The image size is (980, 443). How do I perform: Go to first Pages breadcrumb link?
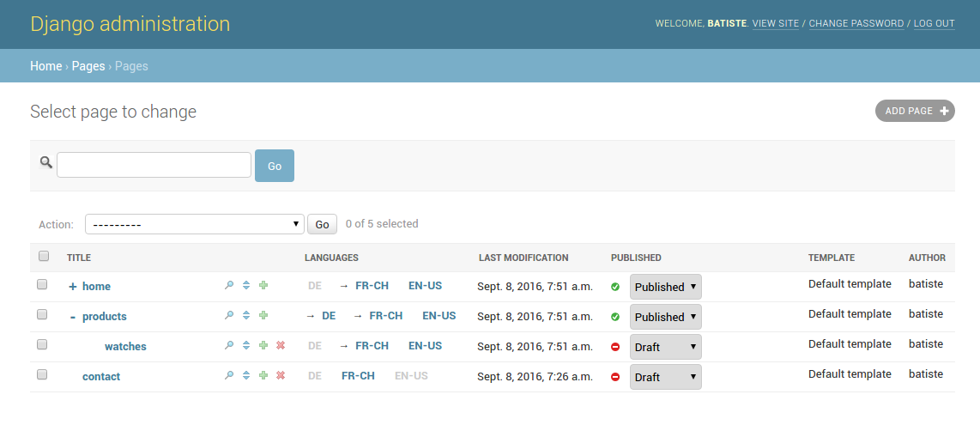[88, 66]
